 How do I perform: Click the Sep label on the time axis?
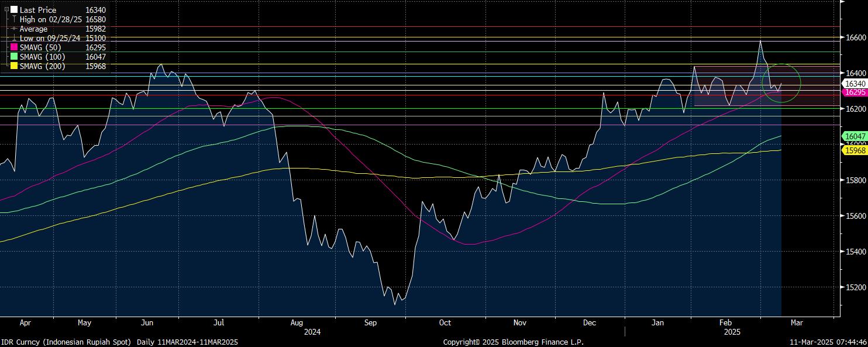[x=370, y=322]
